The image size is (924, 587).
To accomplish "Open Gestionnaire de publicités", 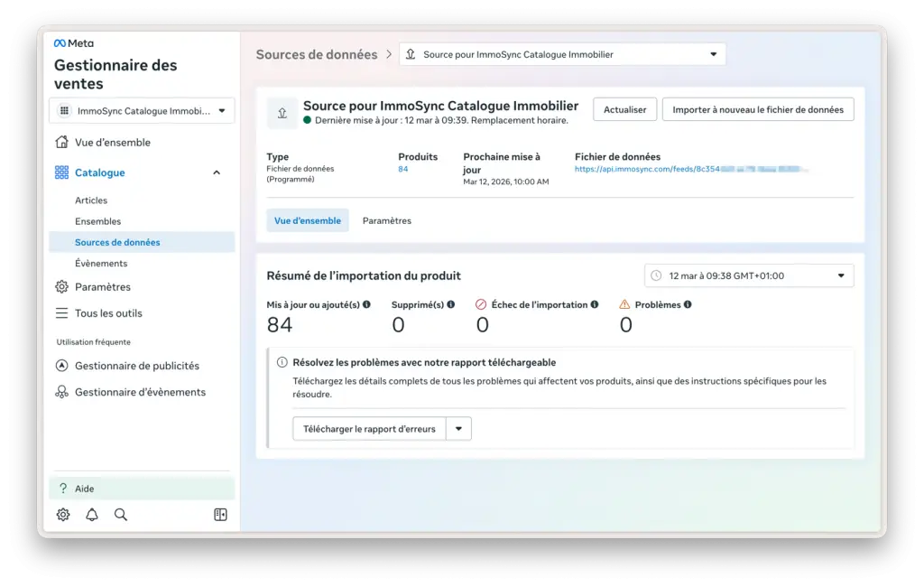I will pyautogui.click(x=137, y=366).
